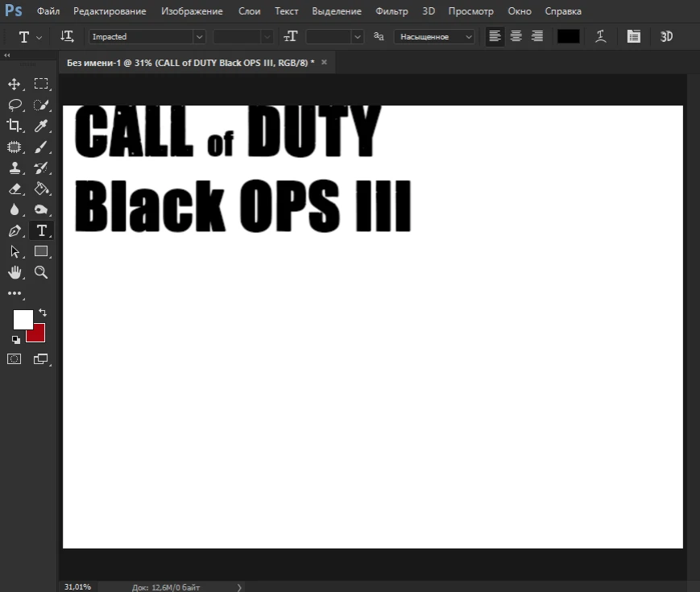This screenshot has height=592, width=700.
Task: Open the text color swatch picker
Action: coord(567,36)
